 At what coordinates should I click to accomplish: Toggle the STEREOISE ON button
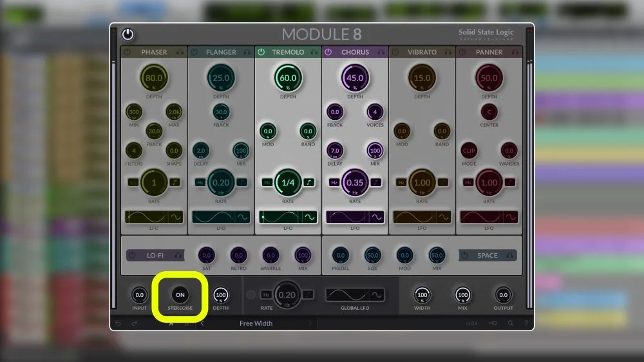pyautogui.click(x=180, y=294)
